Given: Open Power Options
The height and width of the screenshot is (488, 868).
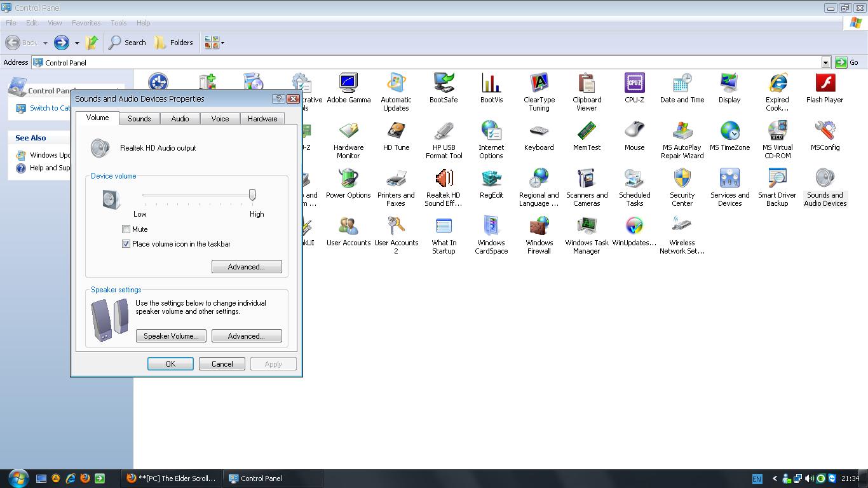Looking at the screenshot, I should click(348, 184).
